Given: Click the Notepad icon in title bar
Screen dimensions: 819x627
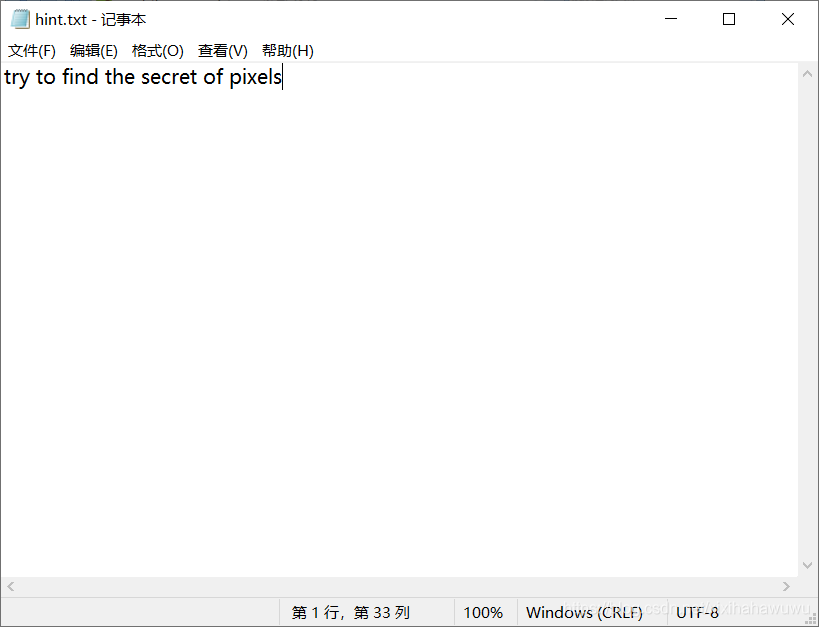Looking at the screenshot, I should tap(20, 19).
